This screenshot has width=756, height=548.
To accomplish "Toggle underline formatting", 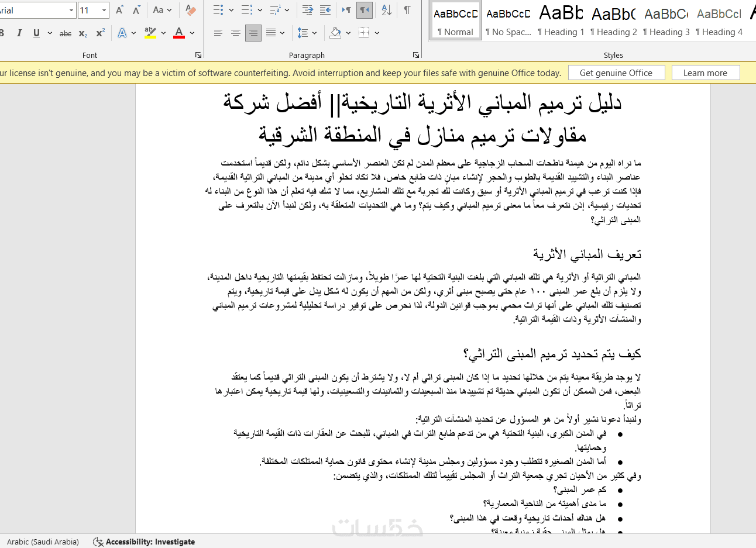I will (x=36, y=33).
